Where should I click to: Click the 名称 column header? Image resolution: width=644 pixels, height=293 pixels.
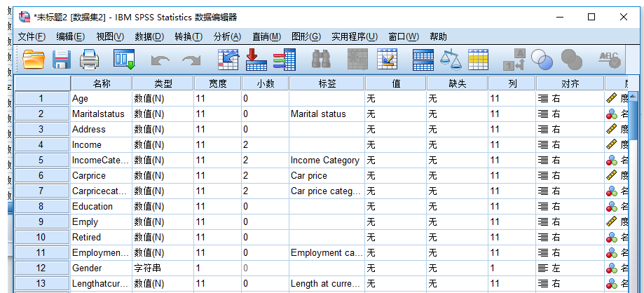[x=102, y=83]
